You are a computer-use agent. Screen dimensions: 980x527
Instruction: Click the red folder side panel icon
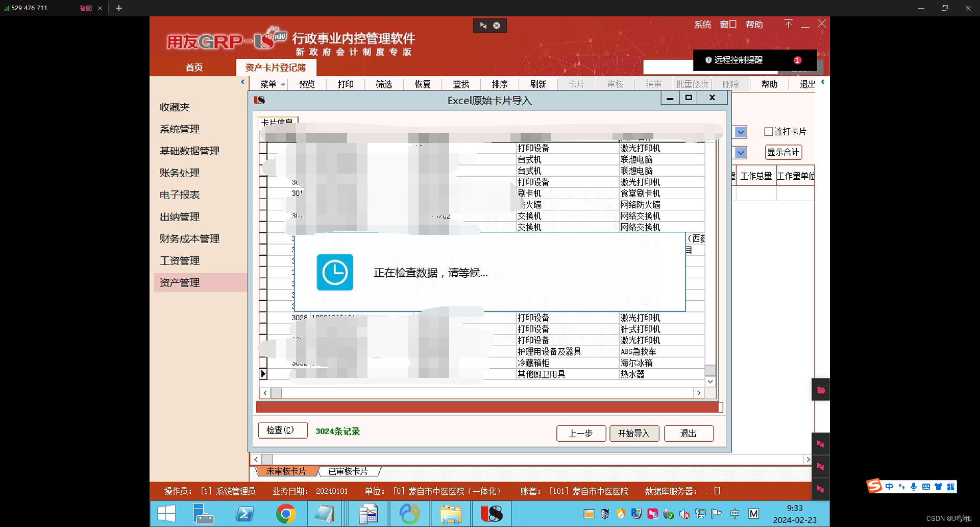(x=821, y=390)
